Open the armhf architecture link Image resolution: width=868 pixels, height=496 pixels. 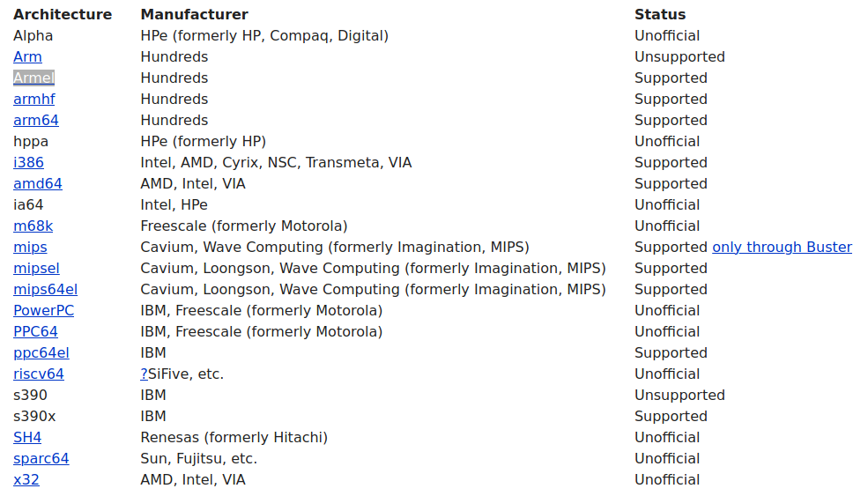tap(34, 100)
